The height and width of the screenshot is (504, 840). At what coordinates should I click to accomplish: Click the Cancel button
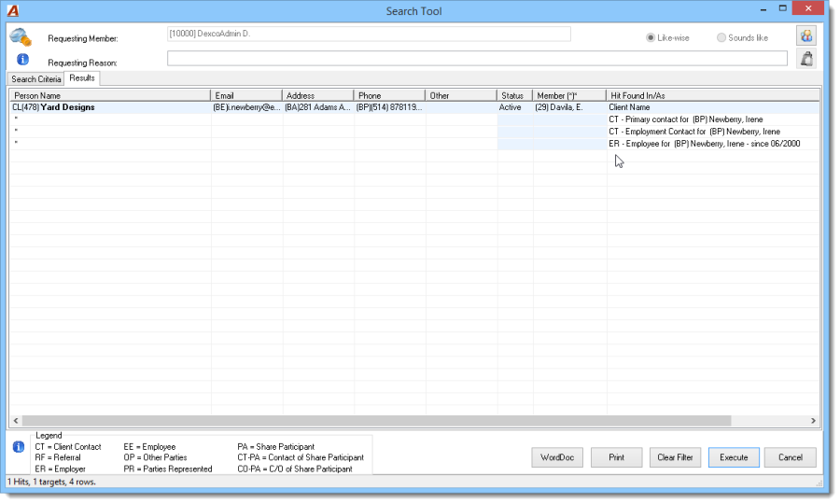pyautogui.click(x=791, y=457)
